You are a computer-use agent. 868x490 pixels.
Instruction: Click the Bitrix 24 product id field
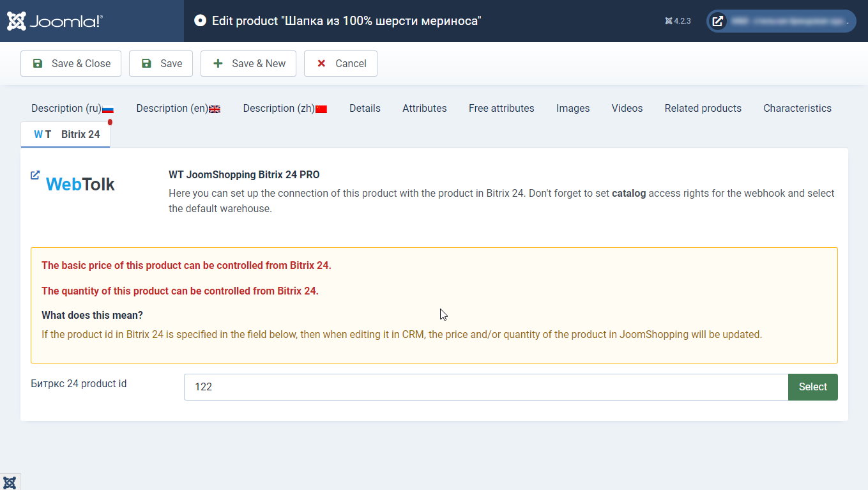[x=485, y=387]
